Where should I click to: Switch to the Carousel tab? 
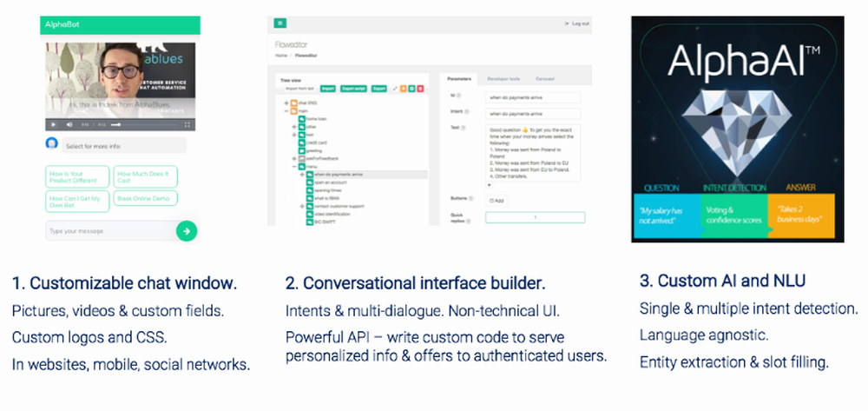click(545, 79)
